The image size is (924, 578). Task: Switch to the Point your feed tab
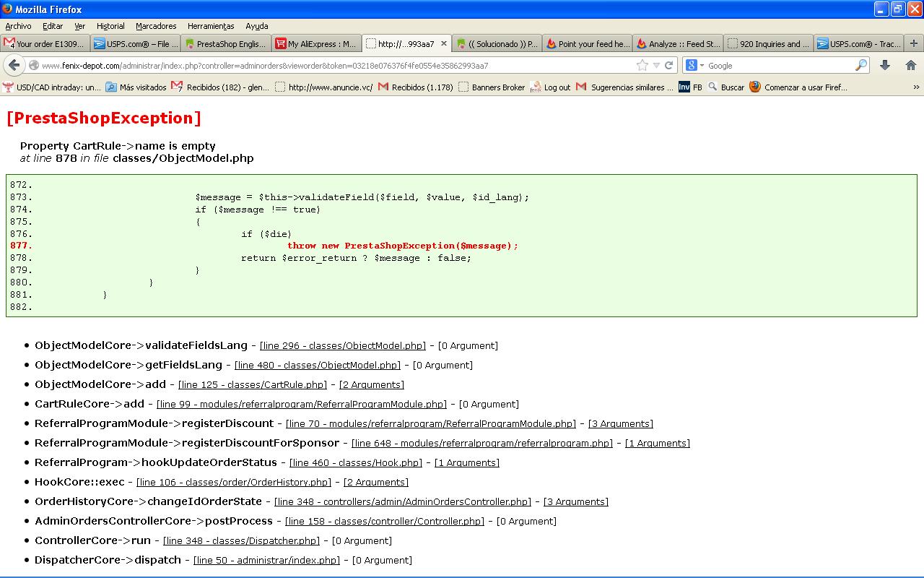[x=588, y=43]
